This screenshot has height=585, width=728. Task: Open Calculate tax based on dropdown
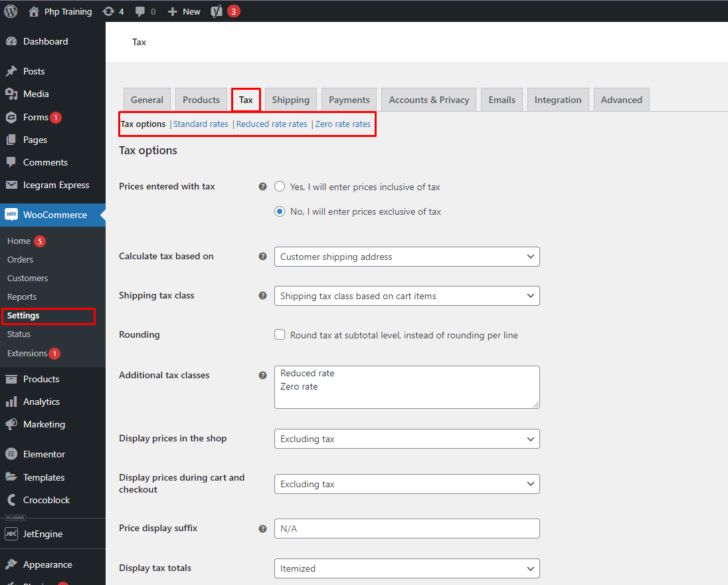407,257
